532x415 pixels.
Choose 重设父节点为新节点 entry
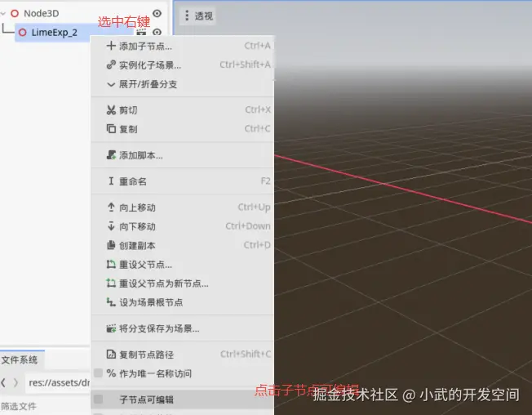[x=182, y=283]
